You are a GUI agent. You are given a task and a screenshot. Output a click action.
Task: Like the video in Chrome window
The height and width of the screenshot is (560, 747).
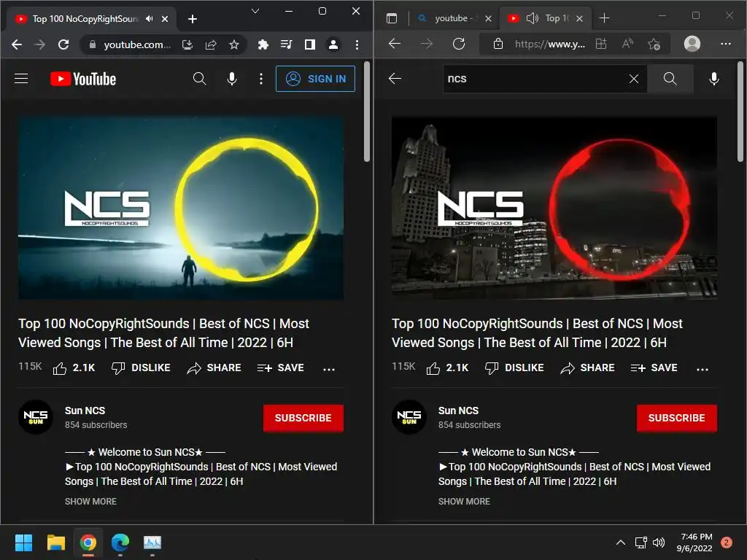coord(74,368)
